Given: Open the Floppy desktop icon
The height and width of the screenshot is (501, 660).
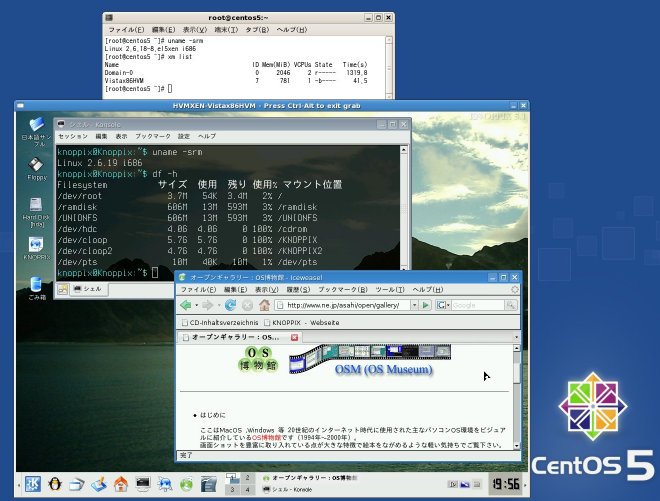Looking at the screenshot, I should pos(37,168).
